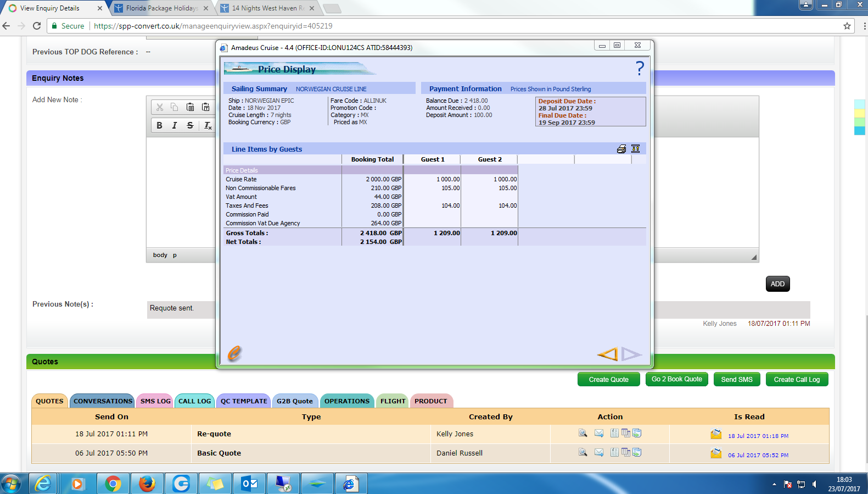This screenshot has height=494, width=868.
Task: Open Firefox from the taskbar
Action: pos(147,484)
